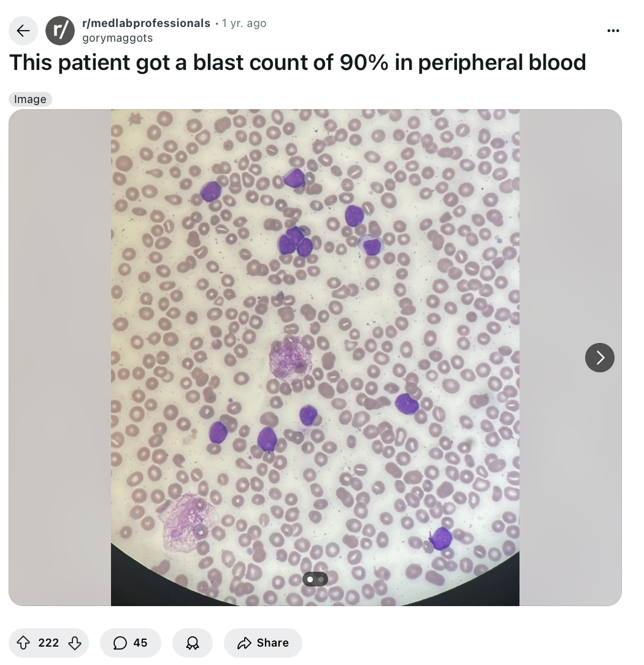The height and width of the screenshot is (665, 644).
Task: Share this post
Action: tap(263, 643)
